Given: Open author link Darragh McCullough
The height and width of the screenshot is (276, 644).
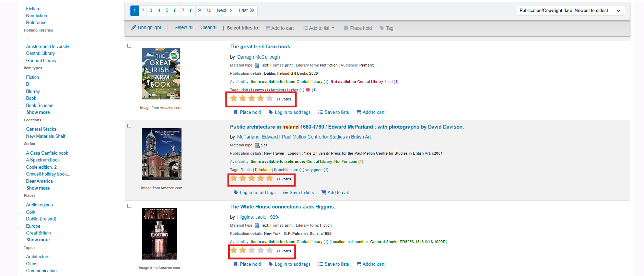Looking at the screenshot, I should click(x=258, y=57).
